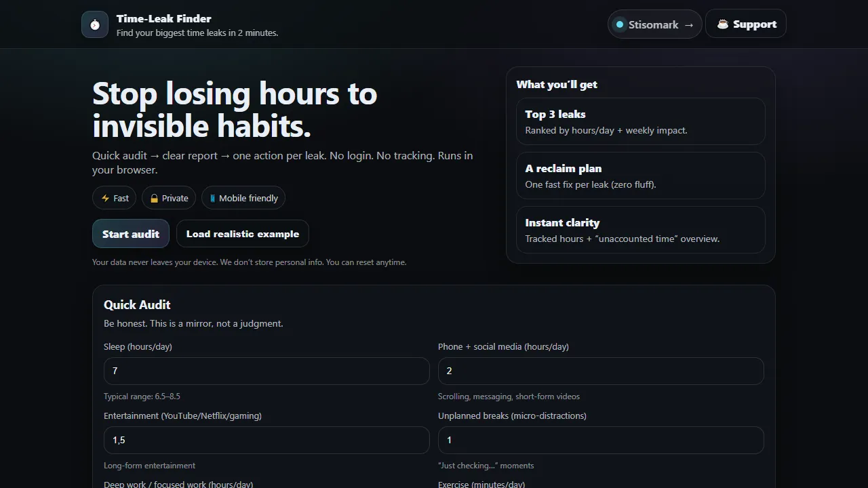Click the Entertainment hours input field

coord(266,440)
